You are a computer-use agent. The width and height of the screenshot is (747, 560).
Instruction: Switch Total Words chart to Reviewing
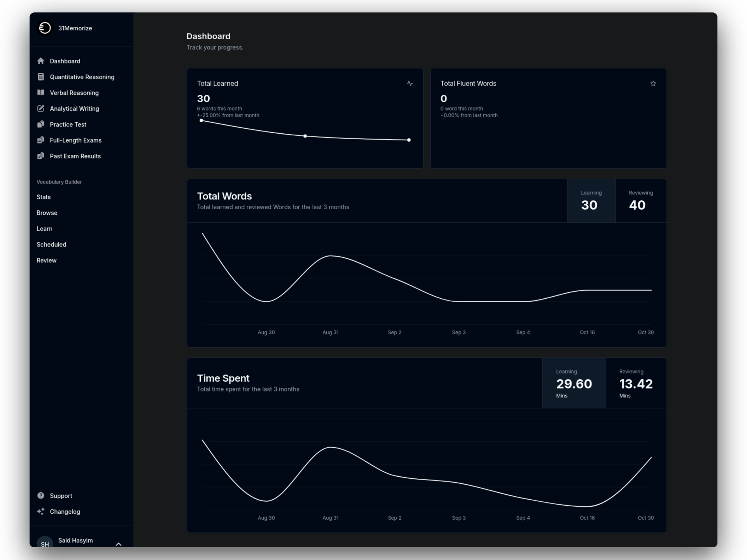coord(640,201)
